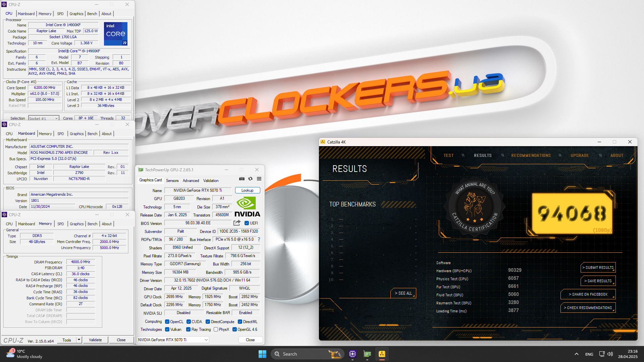Viewport: 644px width, 362px height.
Task: Expand the CPU-Z Tools dropdown arrow
Action: 79,340
